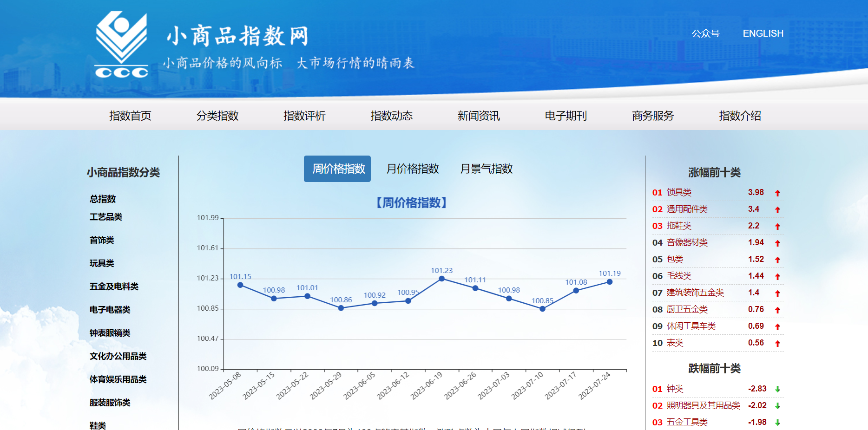Click the 2023-07-24 chart point
This screenshot has width=868, height=430.
click(x=609, y=281)
